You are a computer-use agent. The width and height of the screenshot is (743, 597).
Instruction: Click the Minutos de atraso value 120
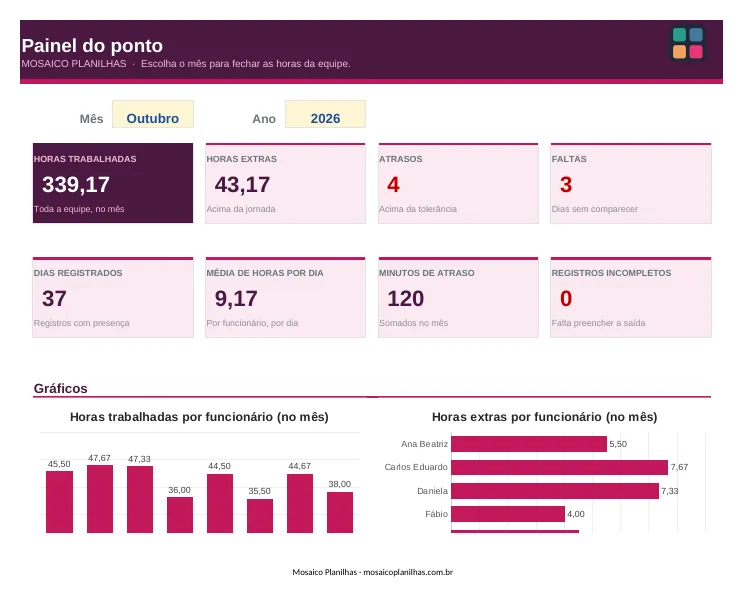click(406, 298)
